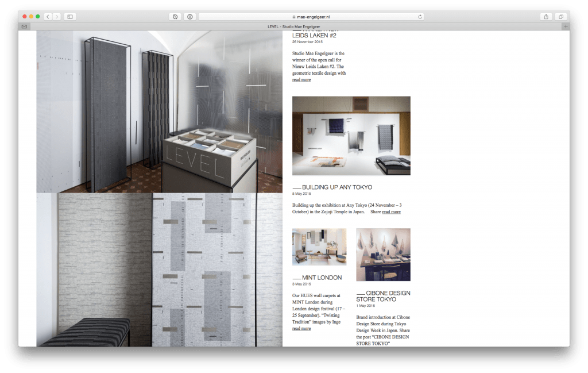Open read more under Leids Laken #2

pos(301,80)
